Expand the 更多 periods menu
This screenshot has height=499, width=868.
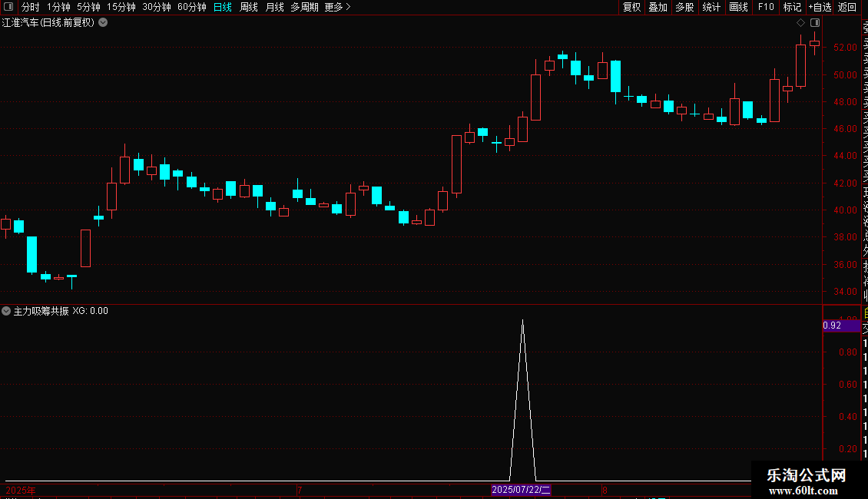(338, 7)
